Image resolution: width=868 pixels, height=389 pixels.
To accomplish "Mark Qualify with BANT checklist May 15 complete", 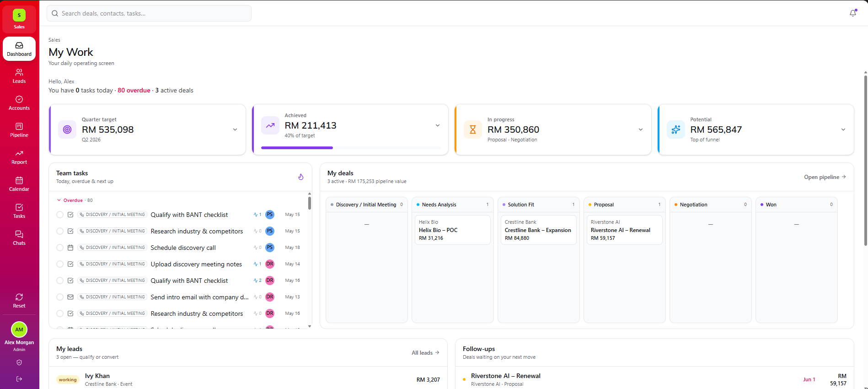I will click(x=60, y=215).
